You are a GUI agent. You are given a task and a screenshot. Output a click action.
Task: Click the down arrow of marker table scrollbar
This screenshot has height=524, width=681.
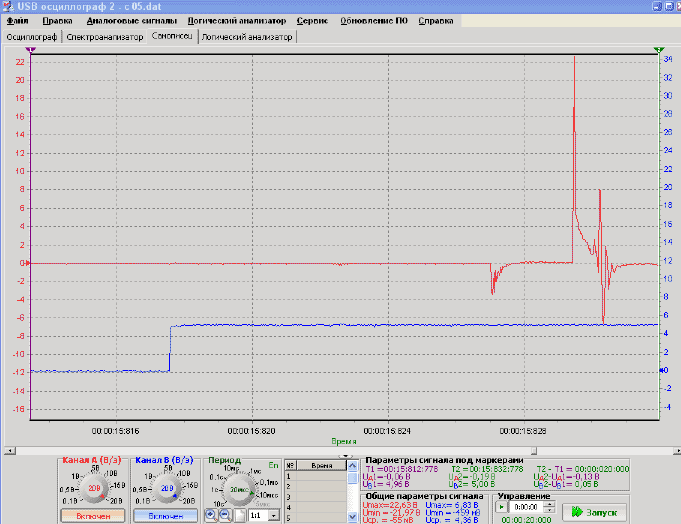click(x=352, y=517)
